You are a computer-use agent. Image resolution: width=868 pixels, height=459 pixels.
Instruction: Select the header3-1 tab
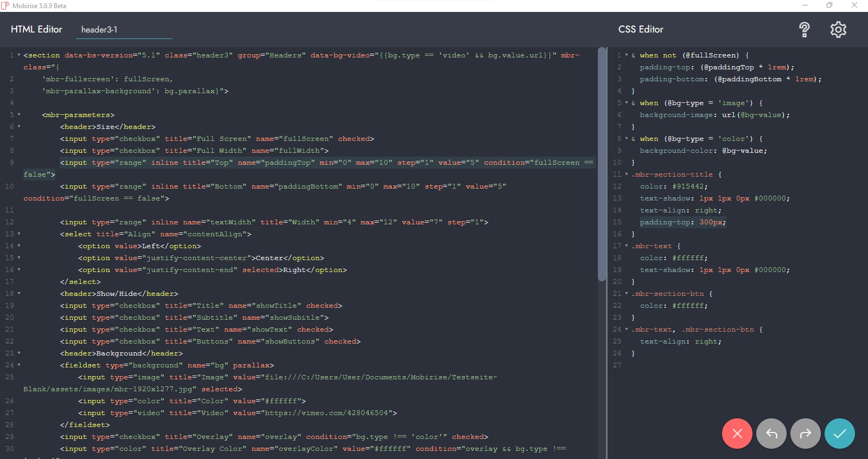tap(99, 30)
